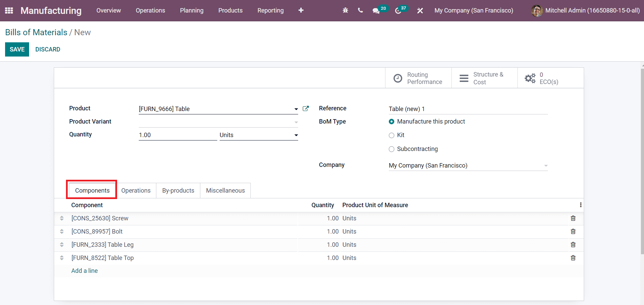Click the drag handle of Table Leg row
Image resolution: width=644 pixels, height=305 pixels.
click(62, 245)
